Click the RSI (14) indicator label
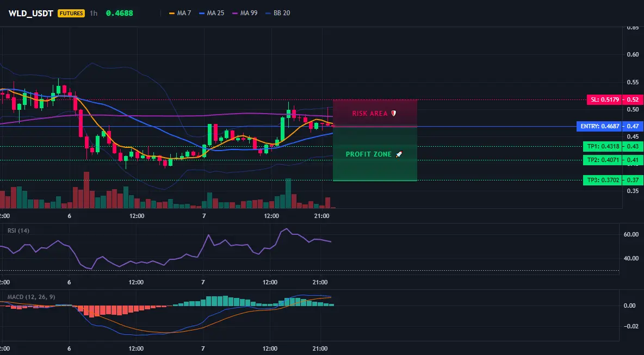 click(18, 231)
